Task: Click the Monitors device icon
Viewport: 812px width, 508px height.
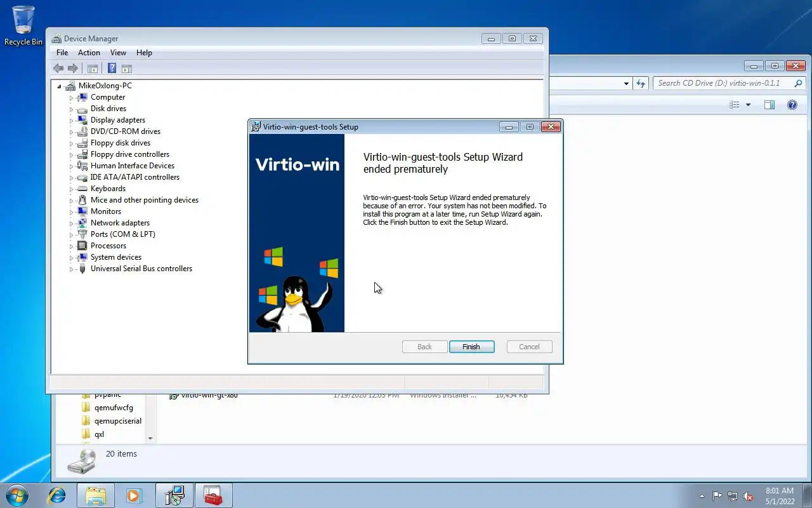Action: point(82,211)
